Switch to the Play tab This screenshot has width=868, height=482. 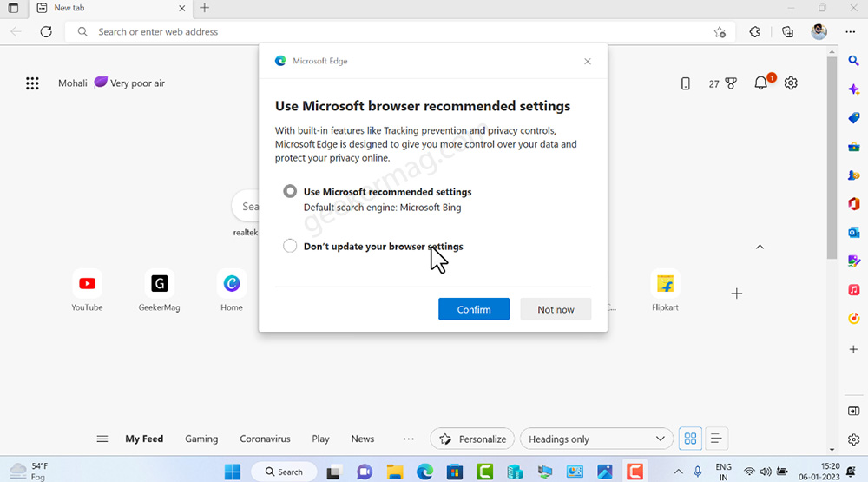320,439
